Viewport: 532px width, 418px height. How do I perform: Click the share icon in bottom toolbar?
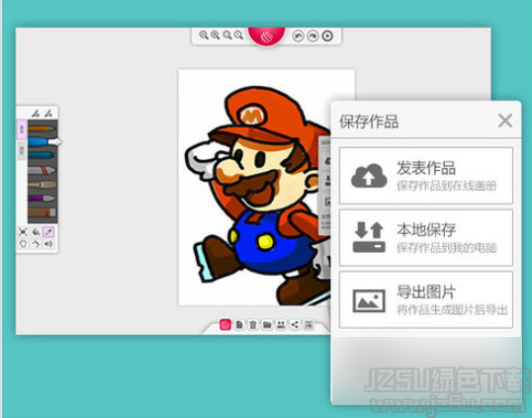click(x=295, y=324)
